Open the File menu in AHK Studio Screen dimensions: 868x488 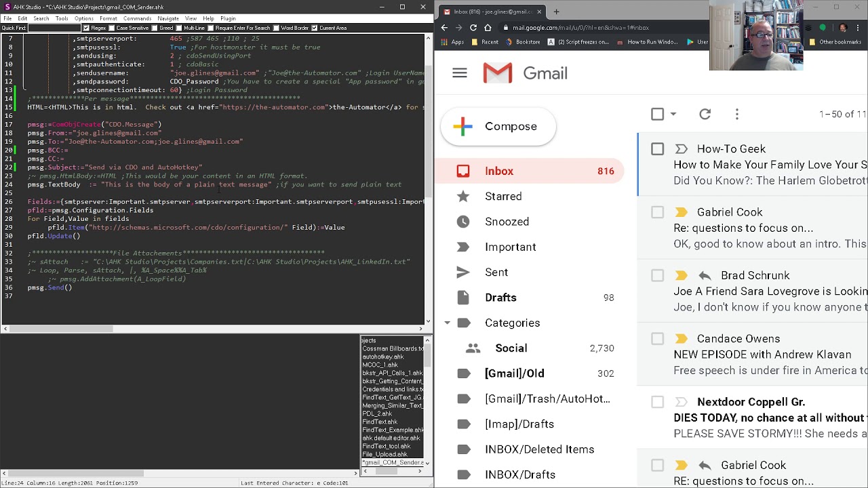point(7,18)
